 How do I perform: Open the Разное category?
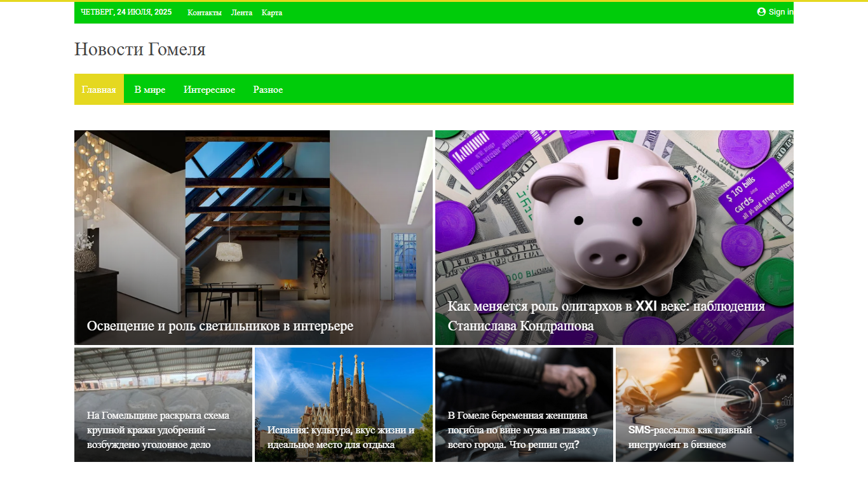[x=268, y=90]
